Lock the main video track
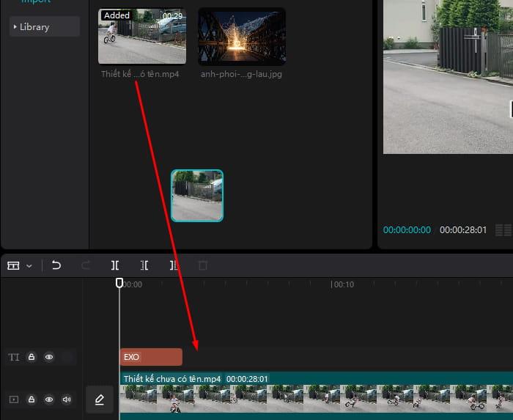 click(32, 399)
